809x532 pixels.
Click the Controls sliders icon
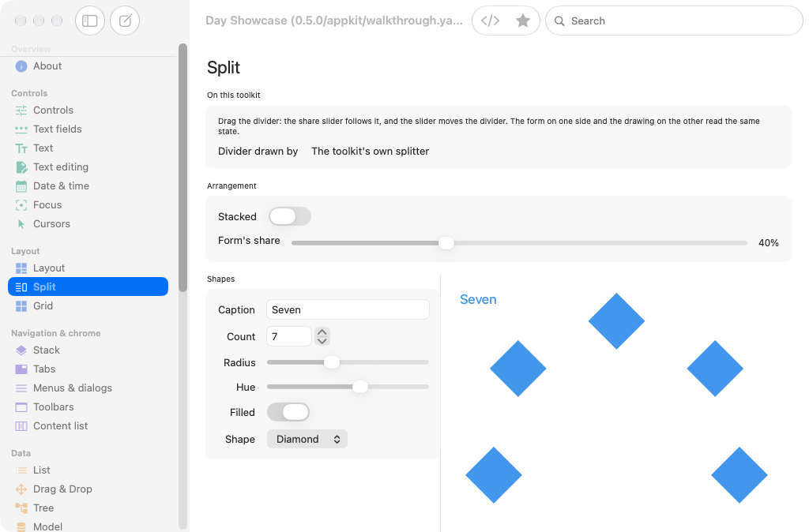click(21, 111)
